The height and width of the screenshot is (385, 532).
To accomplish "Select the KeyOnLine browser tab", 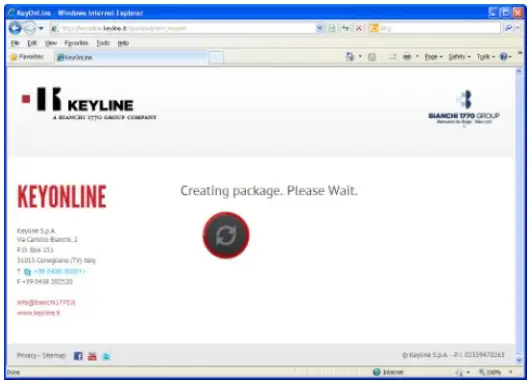I will pyautogui.click(x=131, y=57).
